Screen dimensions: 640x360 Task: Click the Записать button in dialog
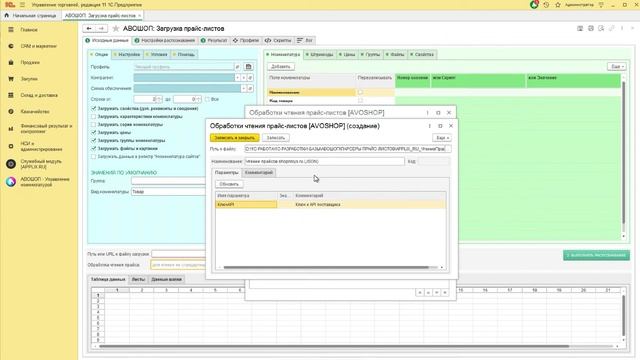(x=276, y=138)
